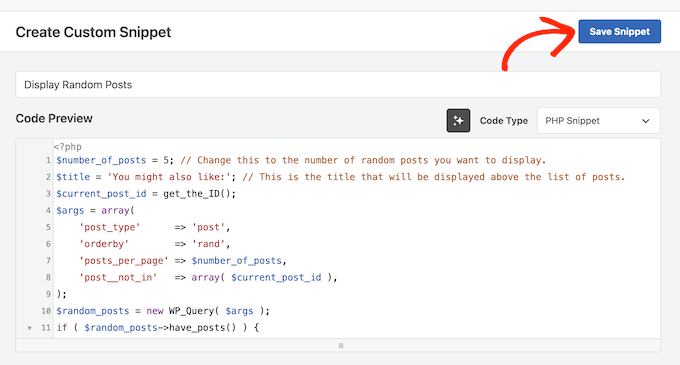Click the new WP_Query line 10

coord(163,311)
